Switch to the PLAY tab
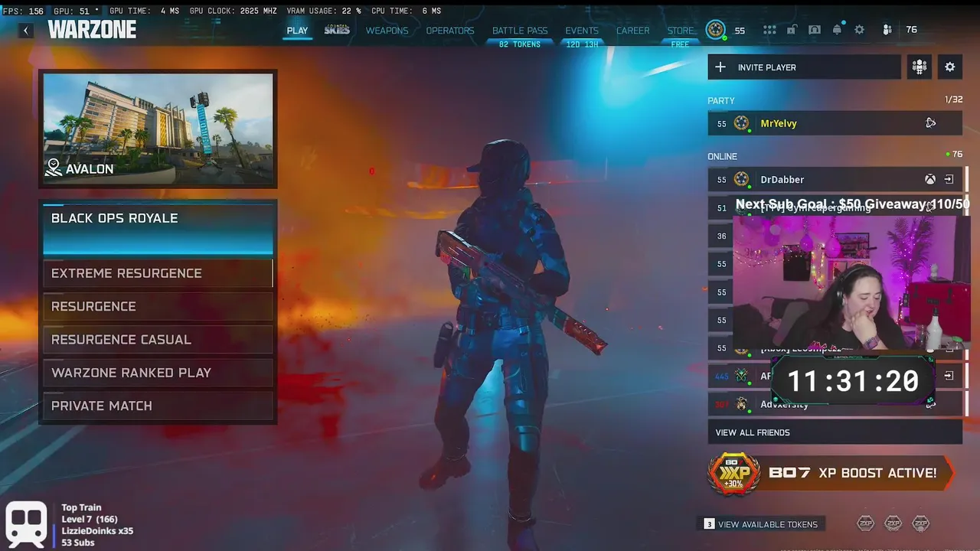 pyautogui.click(x=297, y=31)
